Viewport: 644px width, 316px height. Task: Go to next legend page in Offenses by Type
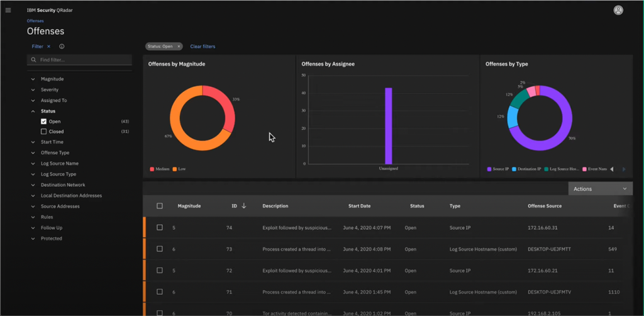pyautogui.click(x=624, y=169)
